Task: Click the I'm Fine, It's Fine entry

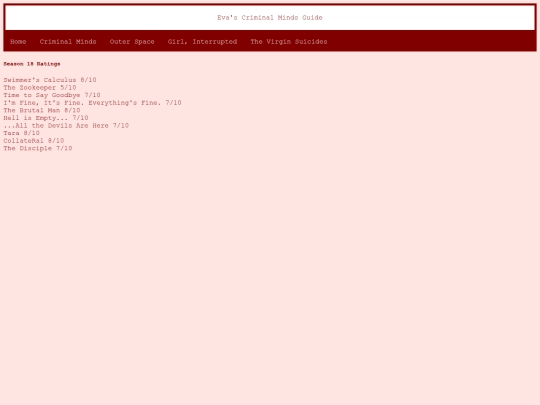Action: [x=92, y=103]
